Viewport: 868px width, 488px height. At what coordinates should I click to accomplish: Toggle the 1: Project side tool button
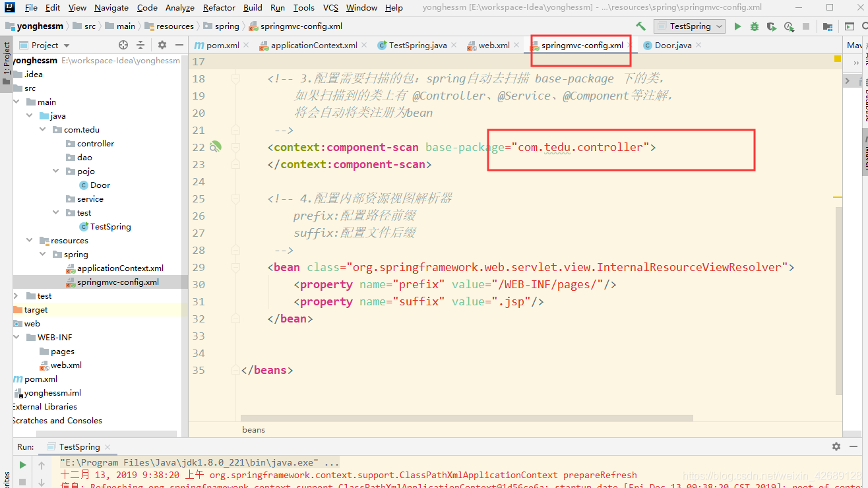click(x=7, y=64)
